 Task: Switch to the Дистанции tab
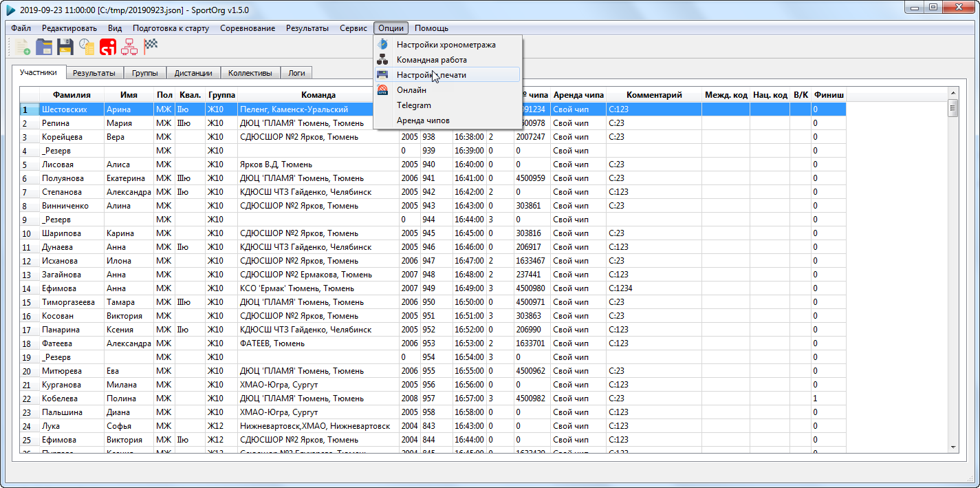(193, 73)
